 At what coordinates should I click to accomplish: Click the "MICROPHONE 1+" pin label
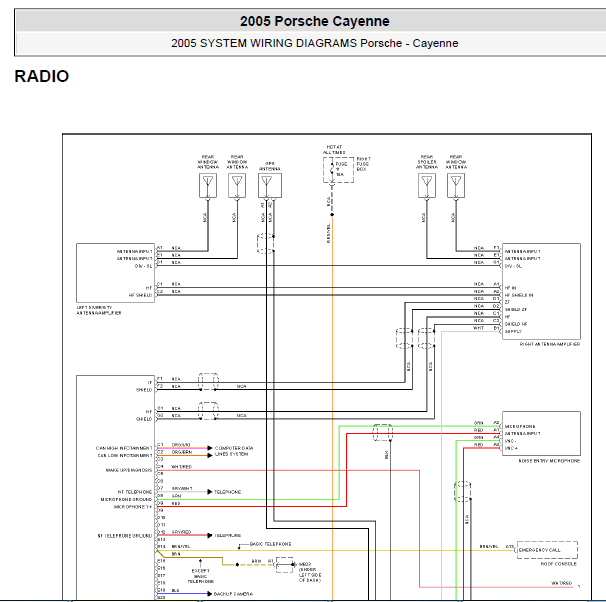(x=133, y=507)
